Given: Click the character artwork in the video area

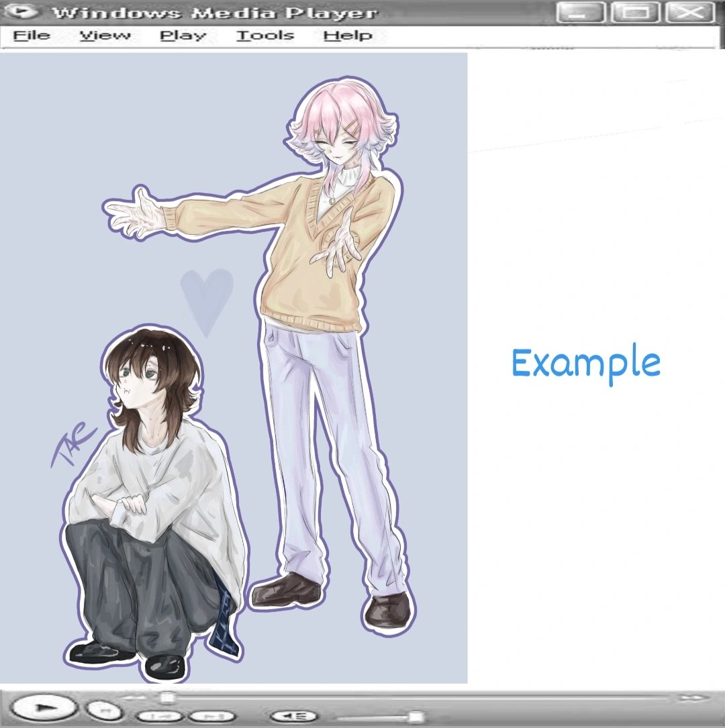Looking at the screenshot, I should click(234, 368).
